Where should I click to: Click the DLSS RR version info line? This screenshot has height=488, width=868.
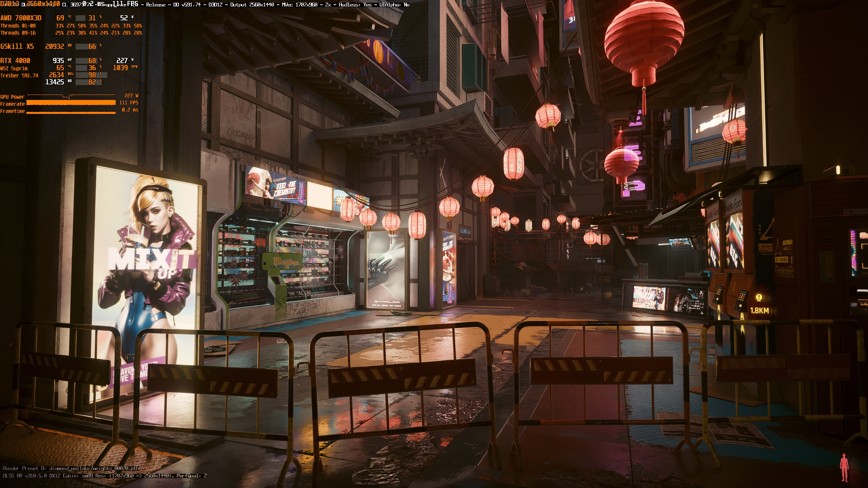(x=105, y=476)
